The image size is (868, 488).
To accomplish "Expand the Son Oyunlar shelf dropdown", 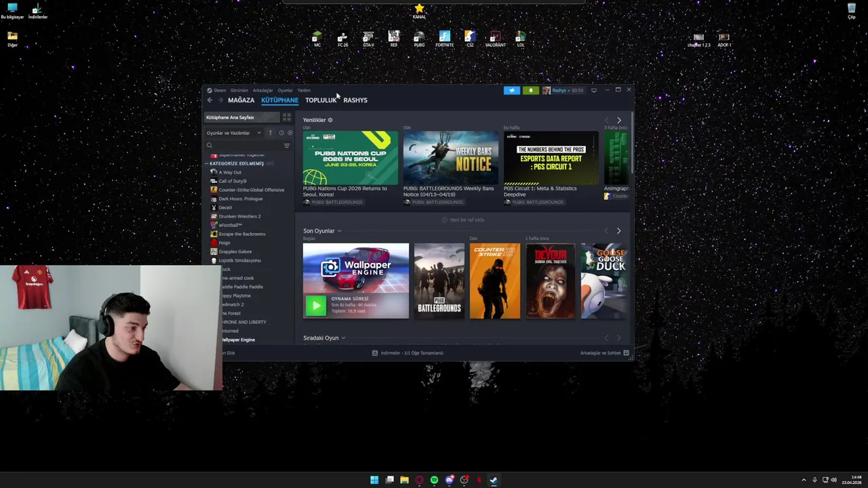I will [x=339, y=231].
